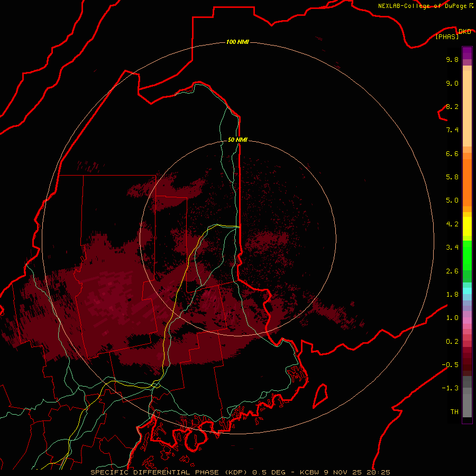
Task: Pick the yellow band on the color bar
Action: coord(467,226)
